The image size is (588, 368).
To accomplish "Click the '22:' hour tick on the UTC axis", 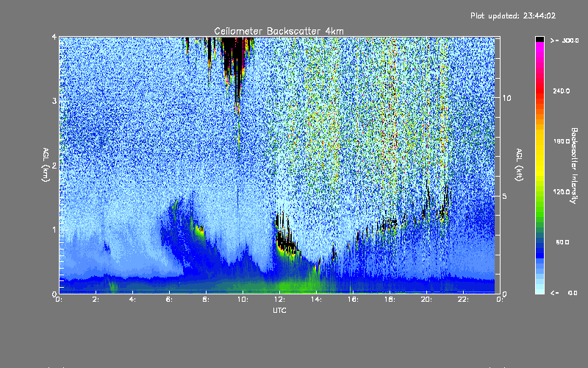I will [464, 300].
